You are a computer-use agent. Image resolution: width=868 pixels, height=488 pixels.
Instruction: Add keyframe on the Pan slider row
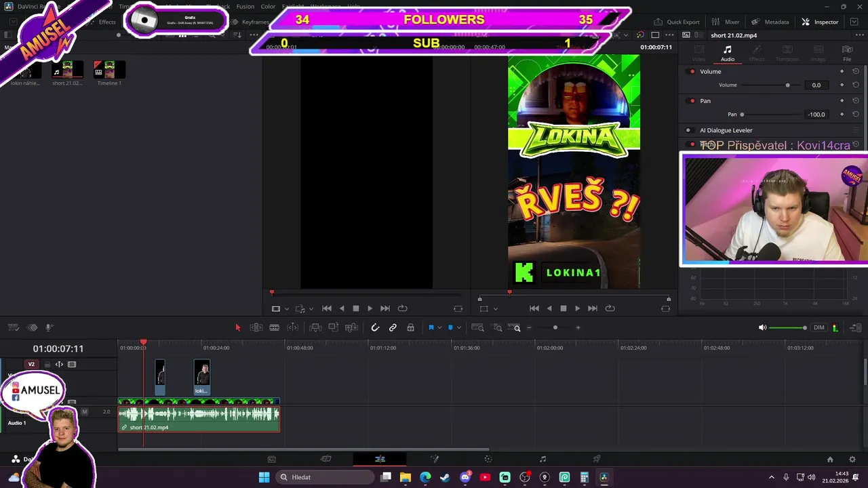(x=842, y=115)
